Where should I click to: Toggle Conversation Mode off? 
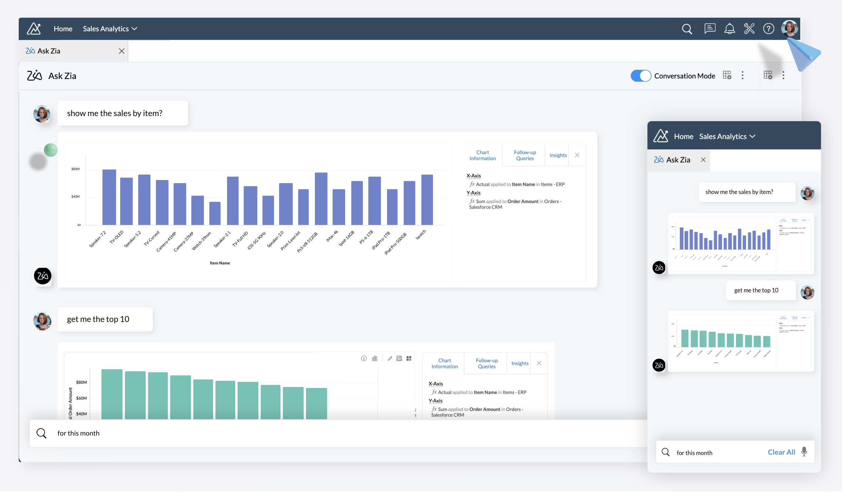pos(640,76)
